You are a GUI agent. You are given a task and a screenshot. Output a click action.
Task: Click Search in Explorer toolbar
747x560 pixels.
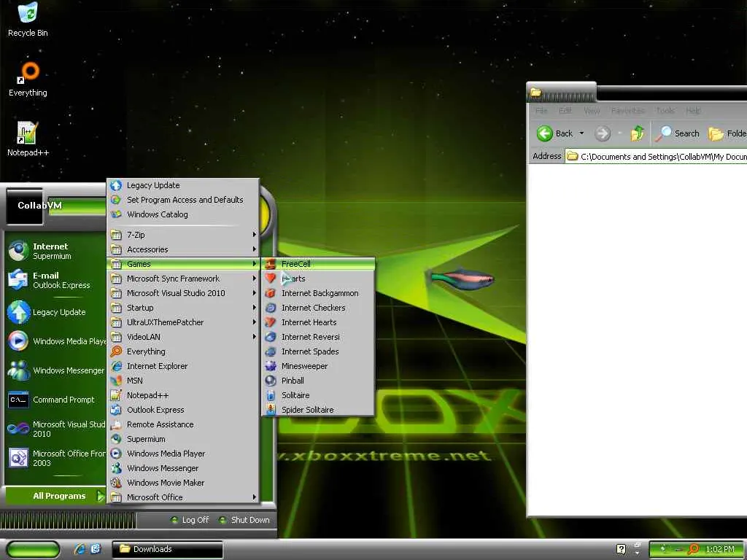(x=678, y=134)
